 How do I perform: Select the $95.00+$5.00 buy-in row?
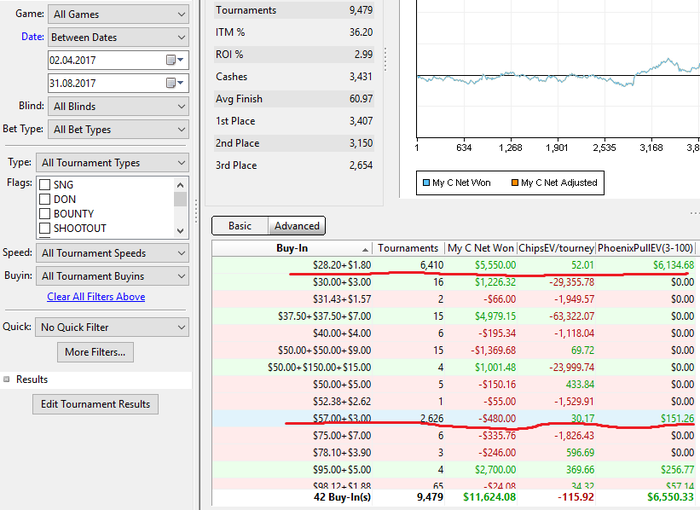click(x=454, y=469)
